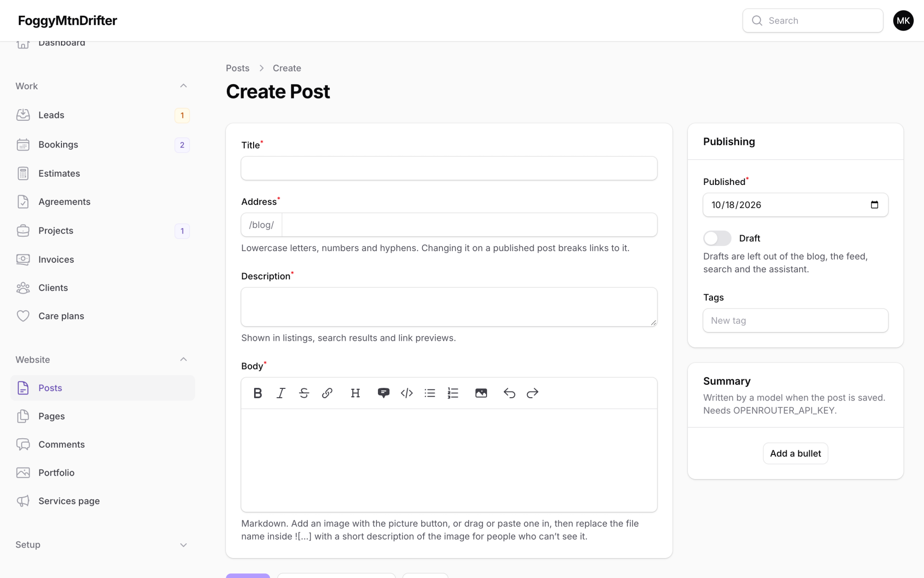Click the MK user avatar
The image size is (924, 578).
pyautogui.click(x=903, y=20)
